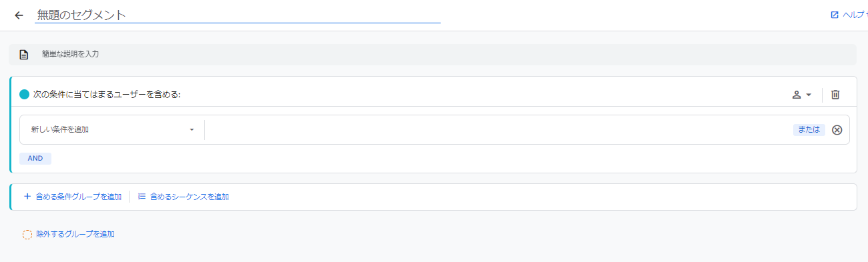Screen dimensions: 868x262
Task: Remove the condition with circled X
Action: (837, 130)
